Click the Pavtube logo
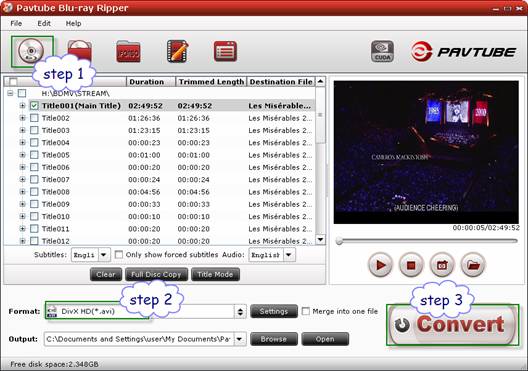This screenshot has height=371, width=528. pos(463,52)
